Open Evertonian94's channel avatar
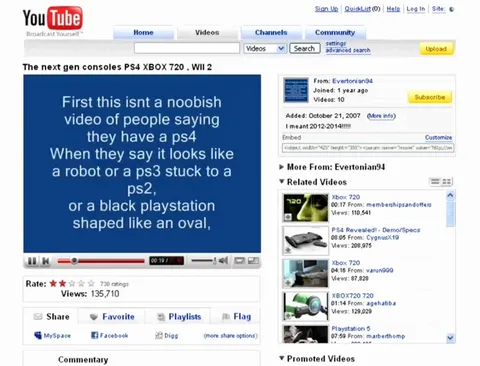Viewport: 480px width, 366px height. coord(296,90)
